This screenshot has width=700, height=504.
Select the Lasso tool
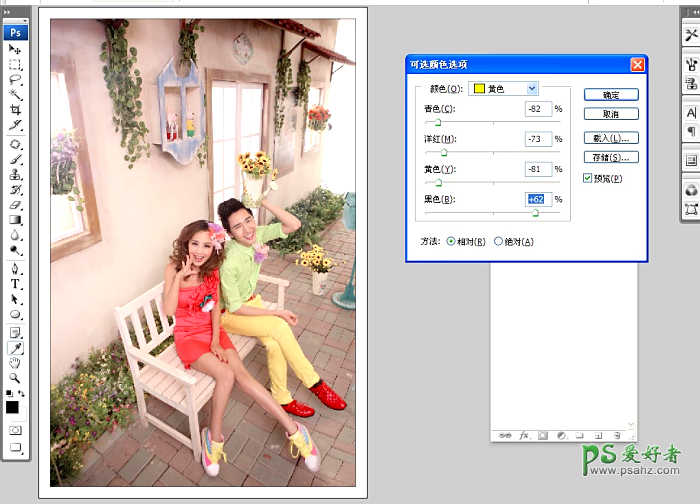coord(15,79)
